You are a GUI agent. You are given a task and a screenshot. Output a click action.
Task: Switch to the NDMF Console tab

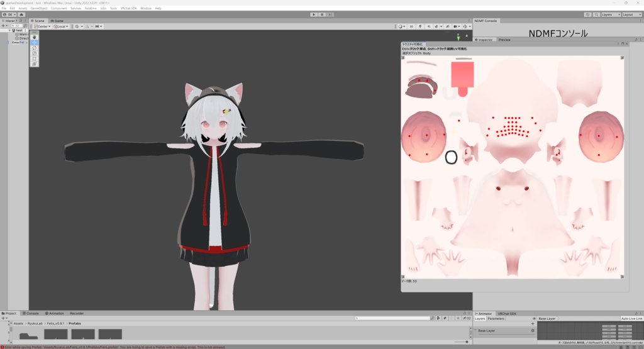point(486,21)
